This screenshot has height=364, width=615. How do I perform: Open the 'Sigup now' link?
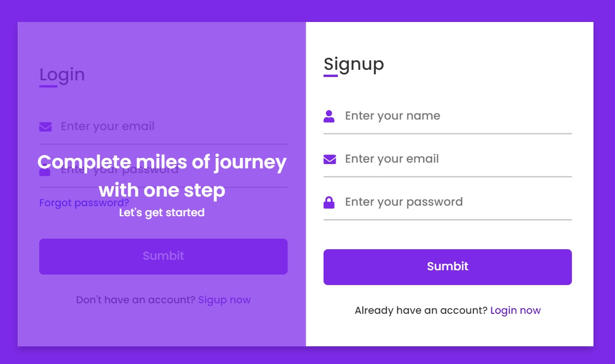point(224,300)
